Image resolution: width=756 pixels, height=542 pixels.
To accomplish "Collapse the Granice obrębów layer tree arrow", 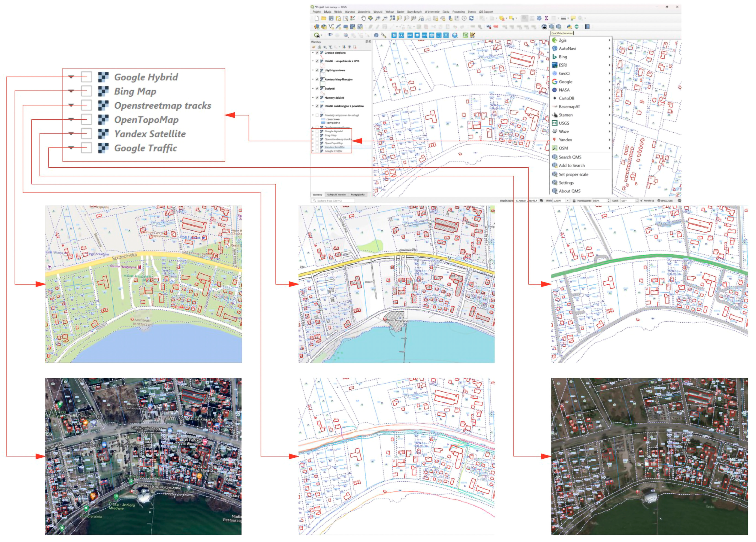I will (x=313, y=53).
